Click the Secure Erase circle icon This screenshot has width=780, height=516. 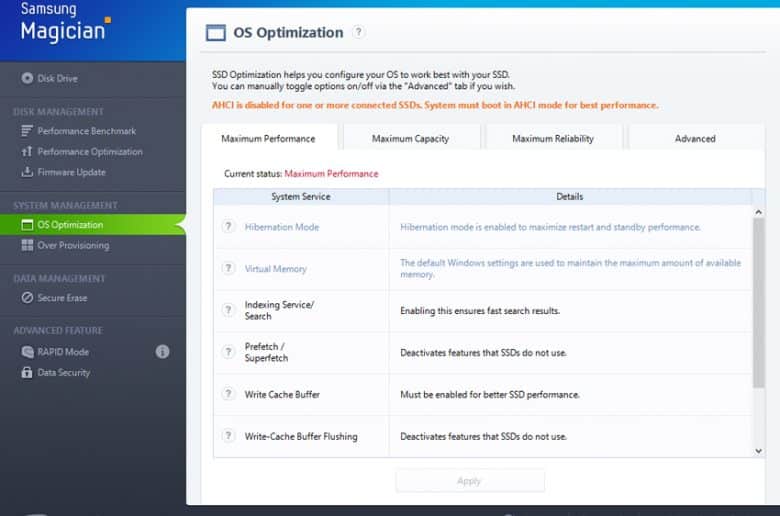(x=27, y=298)
